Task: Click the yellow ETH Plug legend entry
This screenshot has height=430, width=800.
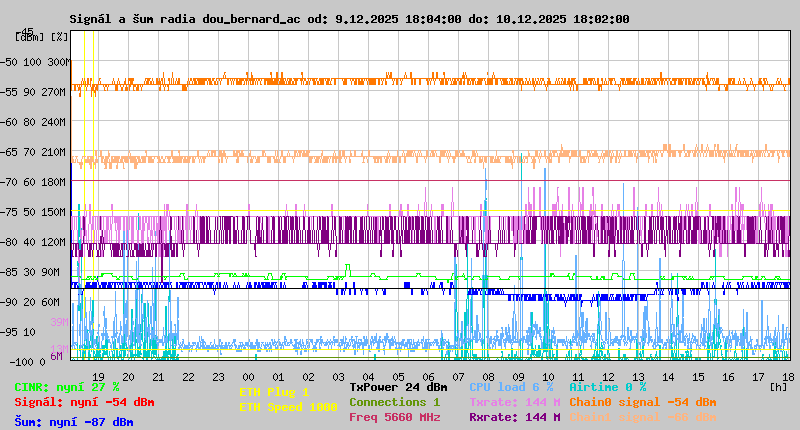Action: click(x=274, y=392)
